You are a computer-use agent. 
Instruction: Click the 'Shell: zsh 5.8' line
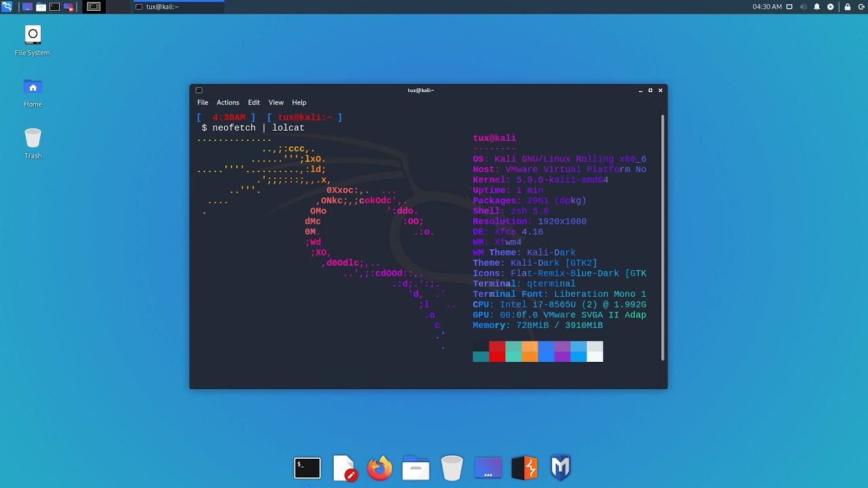(x=511, y=211)
